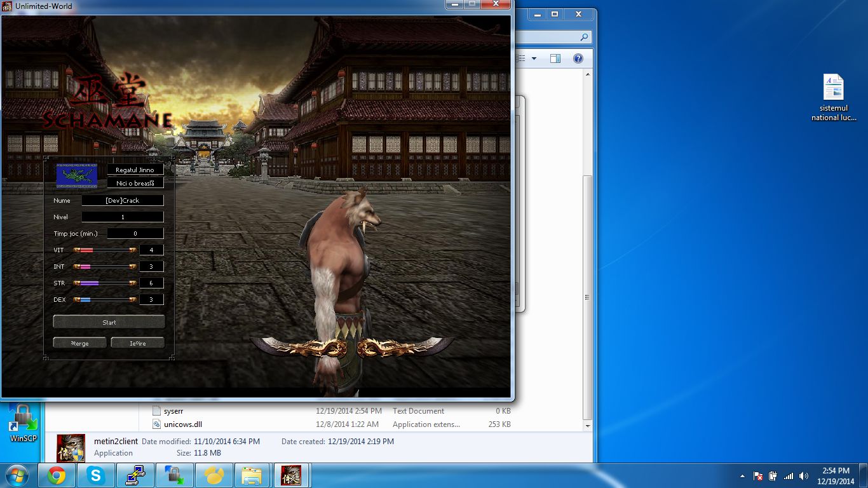
Task: Click the INT stat bar
Action: coord(105,267)
